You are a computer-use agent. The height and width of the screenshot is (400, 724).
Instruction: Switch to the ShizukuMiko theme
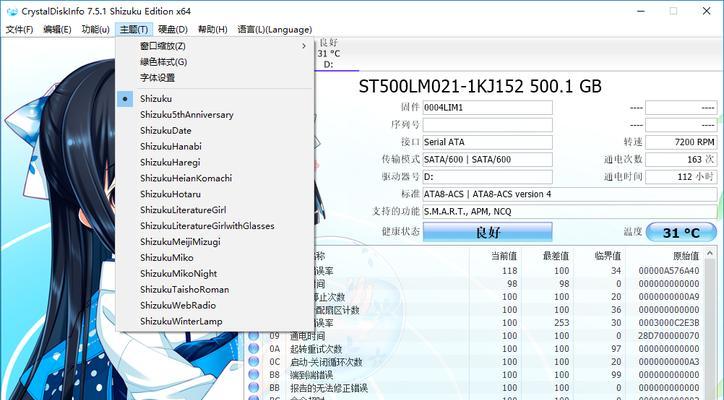click(215, 258)
